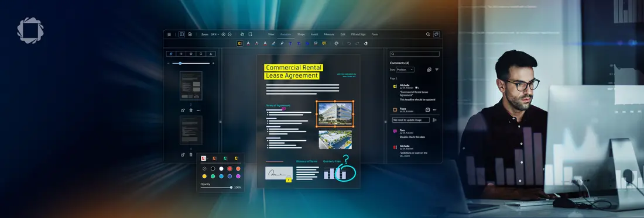Adjust the thumbnail size slider
This screenshot has height=218, width=644.
click(x=191, y=64)
